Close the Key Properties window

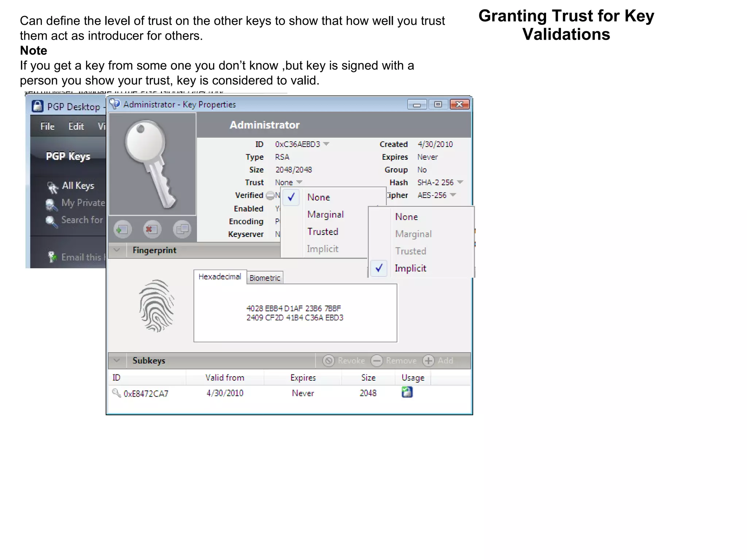point(460,105)
